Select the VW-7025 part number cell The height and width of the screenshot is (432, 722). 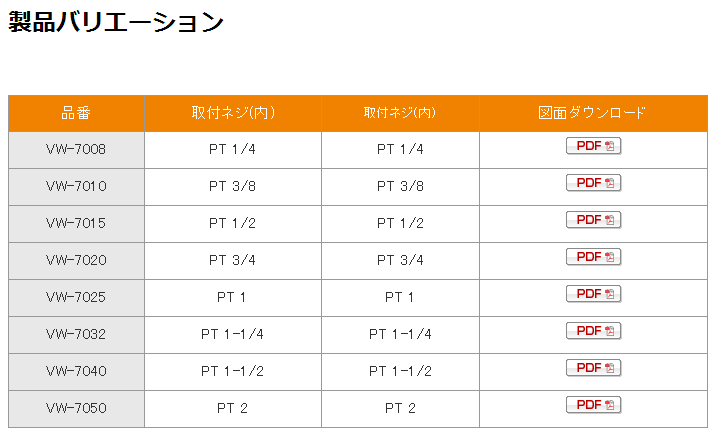76,298
